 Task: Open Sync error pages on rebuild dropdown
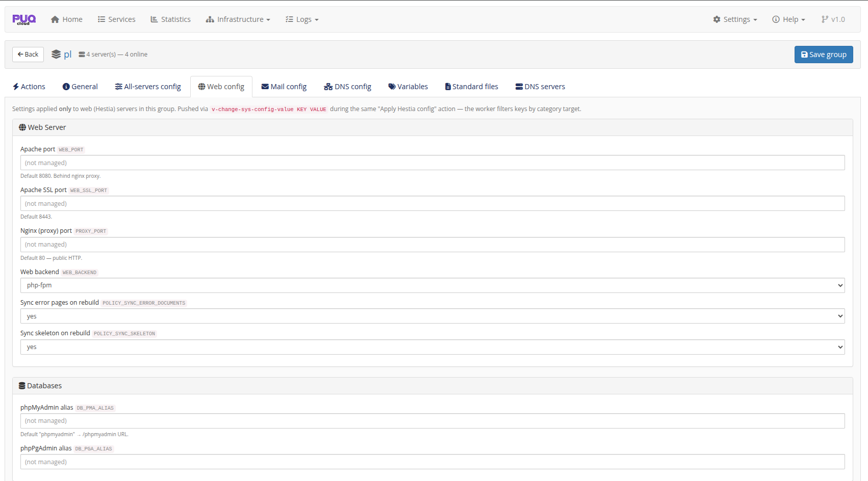[x=432, y=316]
